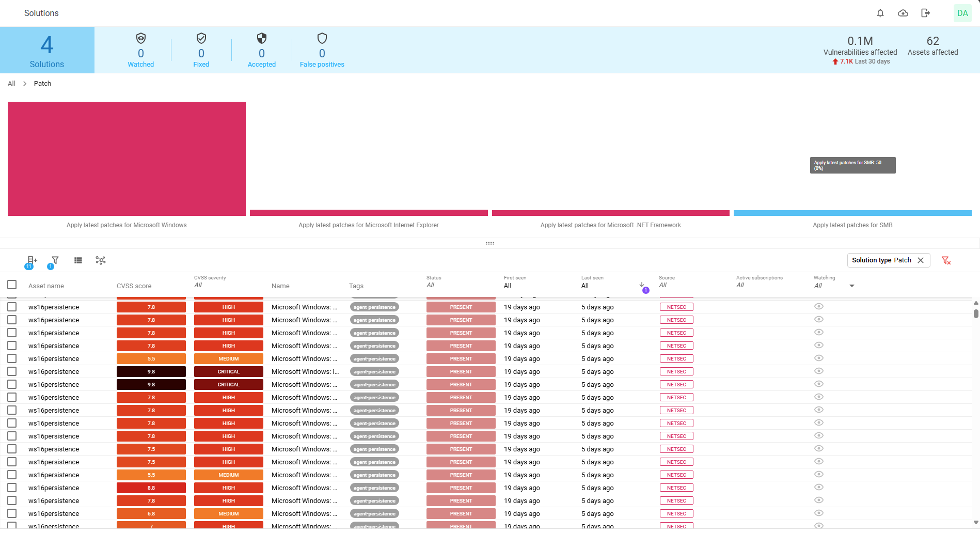
Task: Click the cloud download icon
Action: (903, 13)
